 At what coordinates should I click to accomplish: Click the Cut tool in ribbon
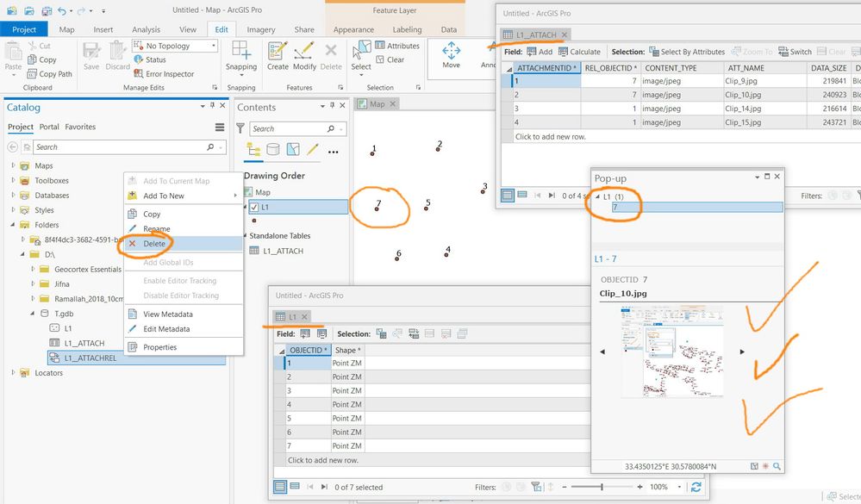[39, 46]
